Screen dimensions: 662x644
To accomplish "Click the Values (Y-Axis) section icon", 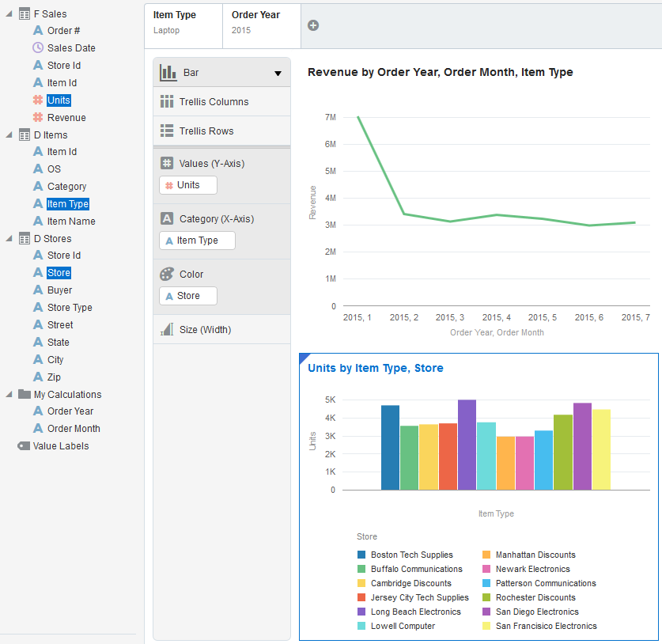I will (167, 163).
